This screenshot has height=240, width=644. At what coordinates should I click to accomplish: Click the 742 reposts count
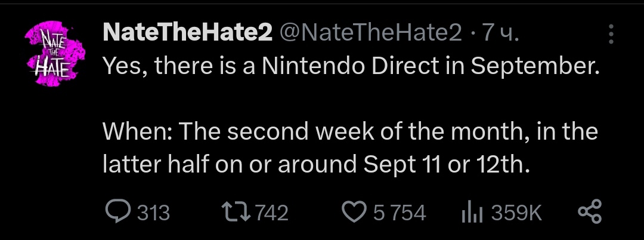point(272,213)
